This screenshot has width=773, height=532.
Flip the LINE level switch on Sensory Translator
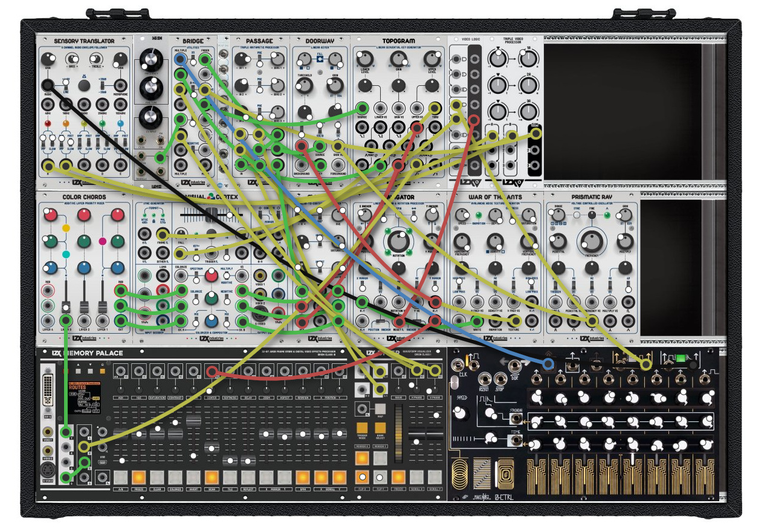tap(65, 85)
